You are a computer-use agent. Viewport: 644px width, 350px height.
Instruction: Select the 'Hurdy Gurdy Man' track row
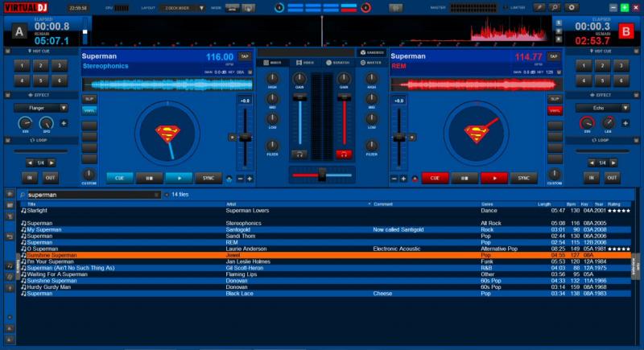(x=326, y=287)
